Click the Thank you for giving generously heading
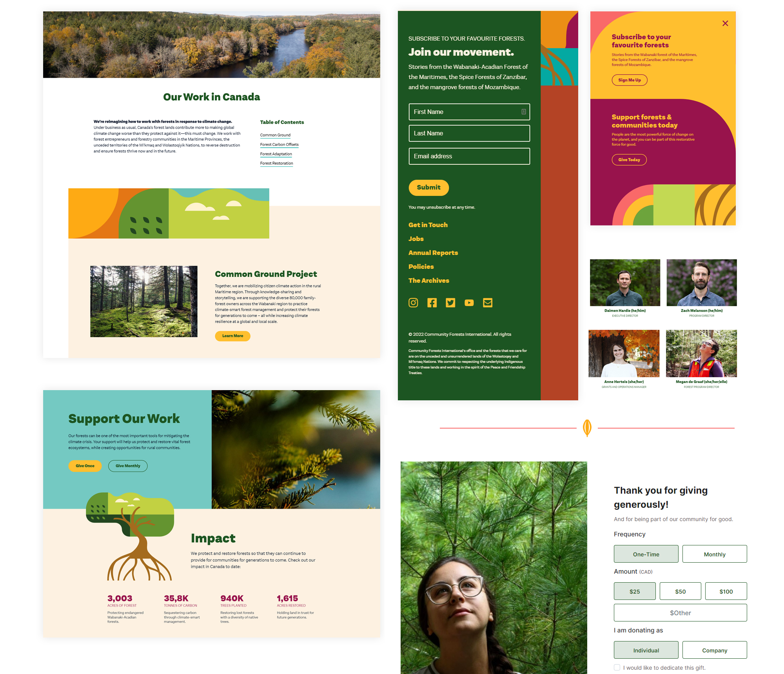Viewport: 784px width, 674px height. 661,498
